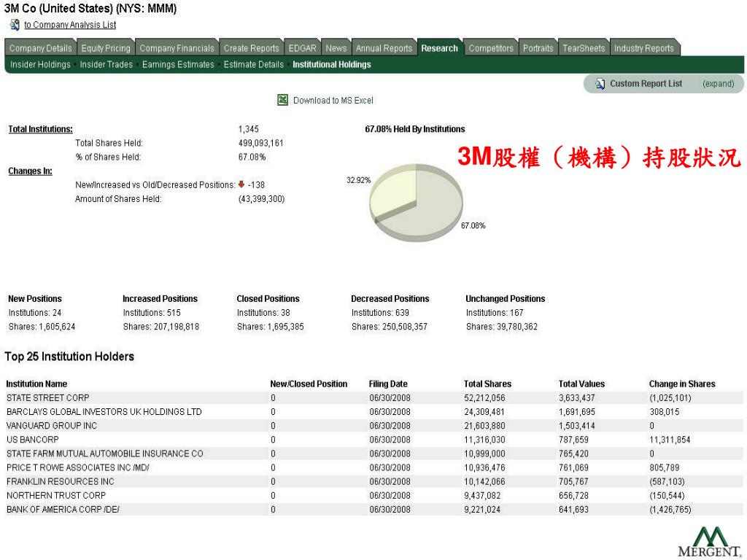
Task: Open the TearSheets tab
Action: (584, 48)
